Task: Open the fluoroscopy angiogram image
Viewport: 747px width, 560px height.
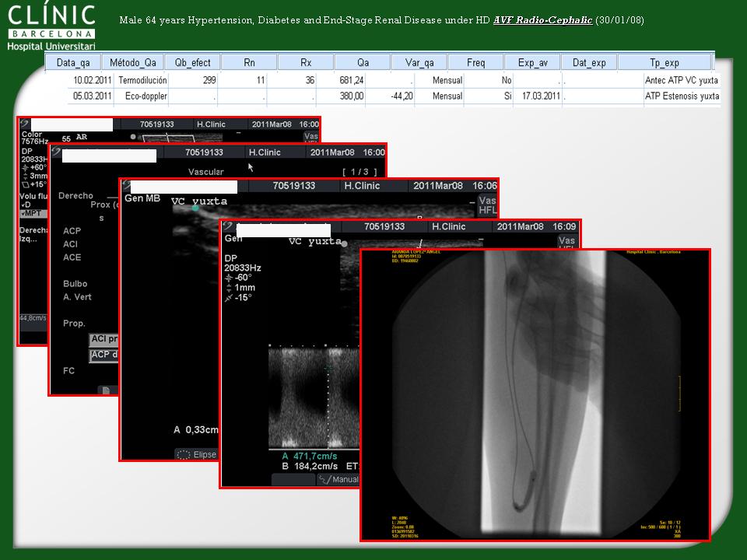Action: [x=535, y=395]
